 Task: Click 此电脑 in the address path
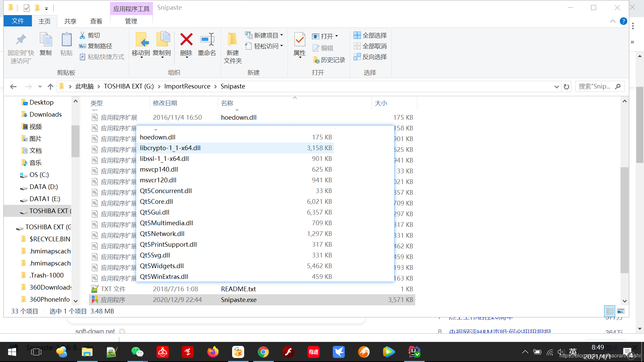(x=85, y=86)
